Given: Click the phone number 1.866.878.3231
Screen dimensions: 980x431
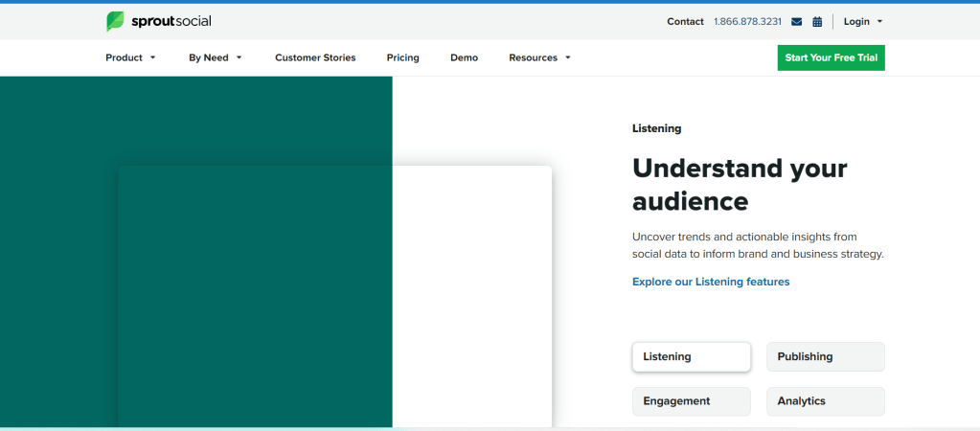Looking at the screenshot, I should coord(747,22).
